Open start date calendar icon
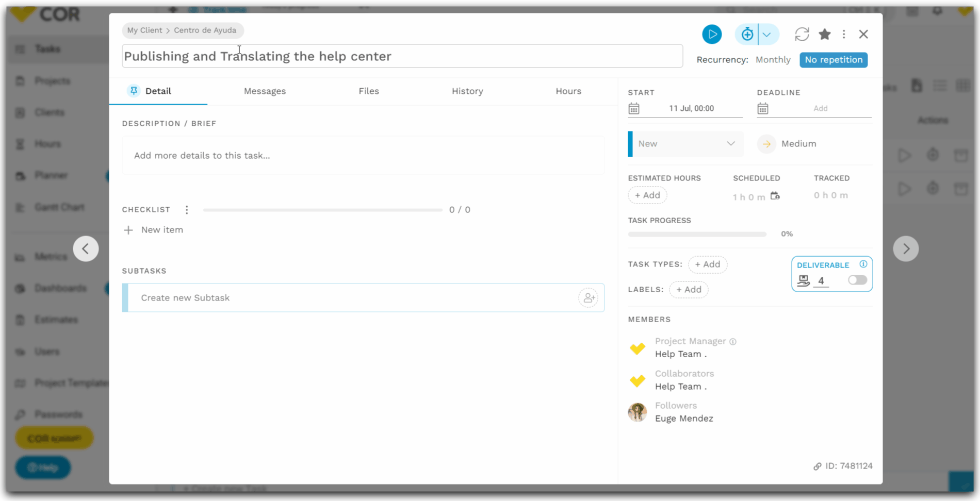The image size is (980, 501). coord(634,109)
